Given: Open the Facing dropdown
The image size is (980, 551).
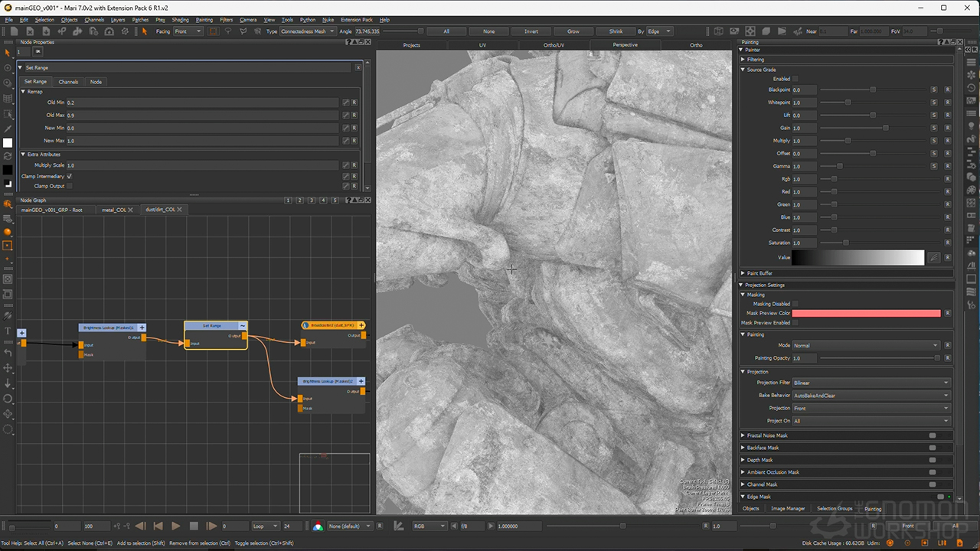Looking at the screenshot, I should (x=188, y=31).
